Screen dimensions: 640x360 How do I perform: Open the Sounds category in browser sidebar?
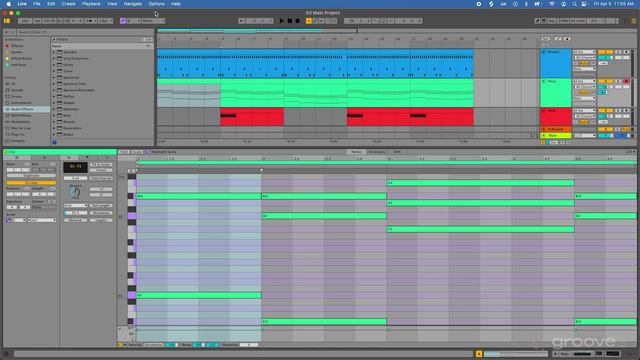point(17,90)
